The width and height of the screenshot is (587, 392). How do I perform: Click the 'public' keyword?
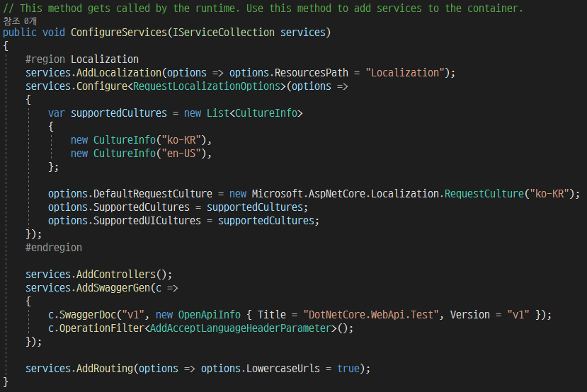(20, 33)
